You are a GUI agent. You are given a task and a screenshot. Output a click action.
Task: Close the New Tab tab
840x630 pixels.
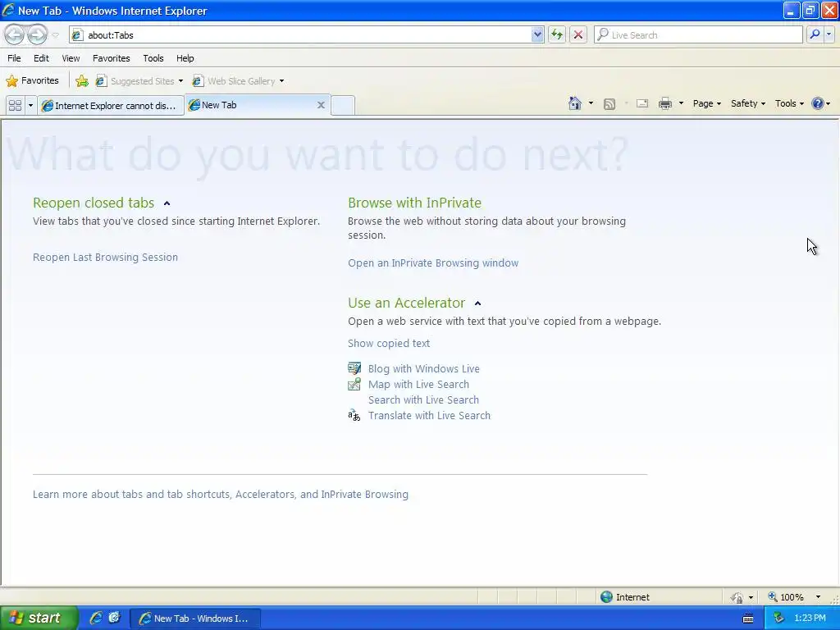tap(321, 105)
